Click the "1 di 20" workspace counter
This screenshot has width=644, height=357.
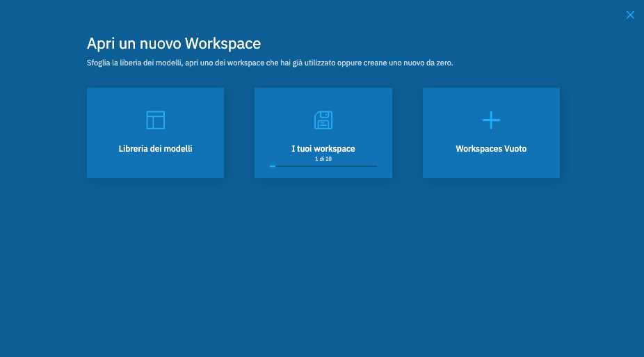323,159
